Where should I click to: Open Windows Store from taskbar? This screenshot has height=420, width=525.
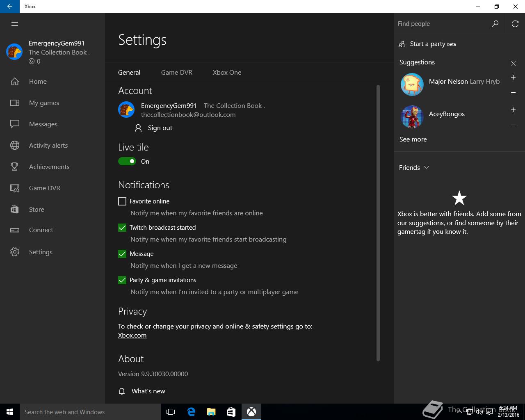click(x=231, y=412)
